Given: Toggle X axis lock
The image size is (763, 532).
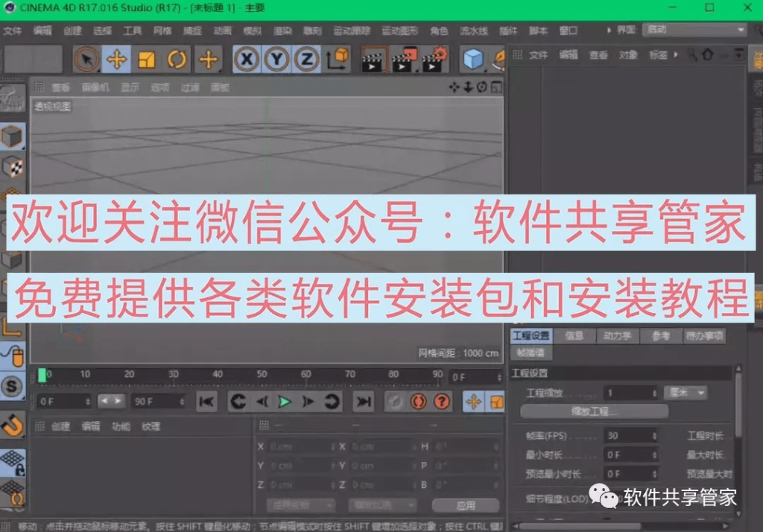Looking at the screenshot, I should 247,60.
